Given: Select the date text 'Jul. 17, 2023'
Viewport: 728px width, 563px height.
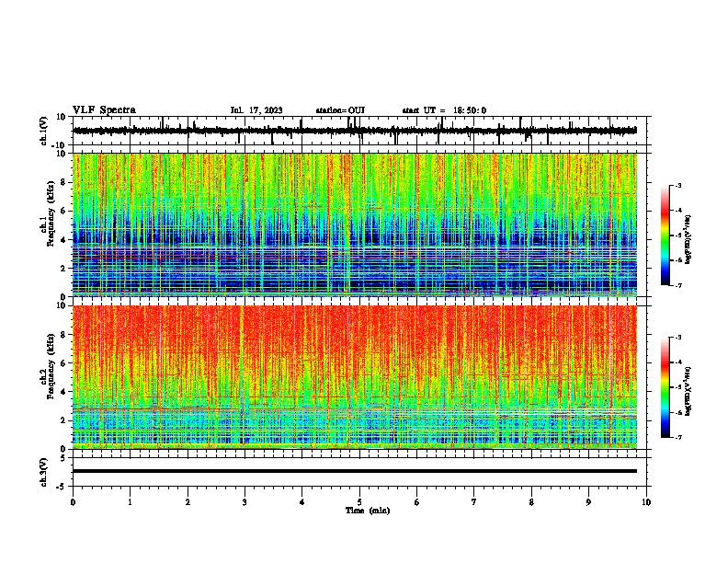Looking at the screenshot, I should pos(256,110).
